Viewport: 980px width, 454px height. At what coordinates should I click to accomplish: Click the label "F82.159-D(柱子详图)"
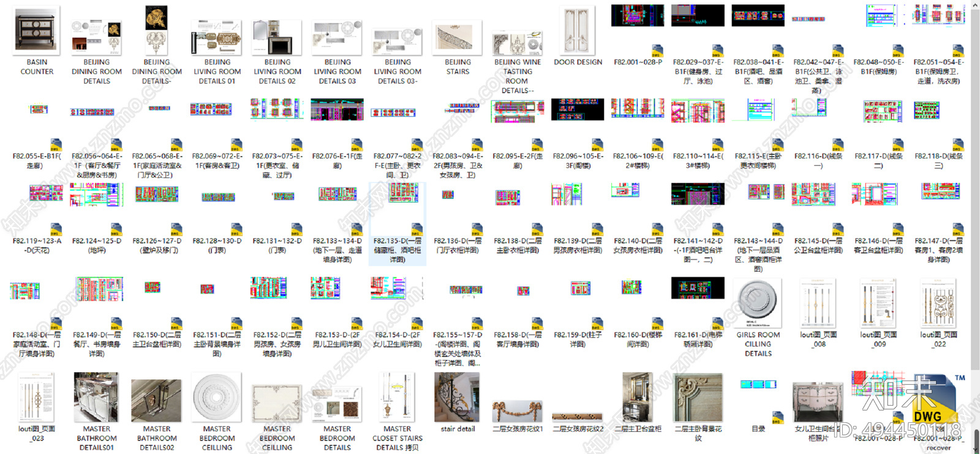click(578, 340)
